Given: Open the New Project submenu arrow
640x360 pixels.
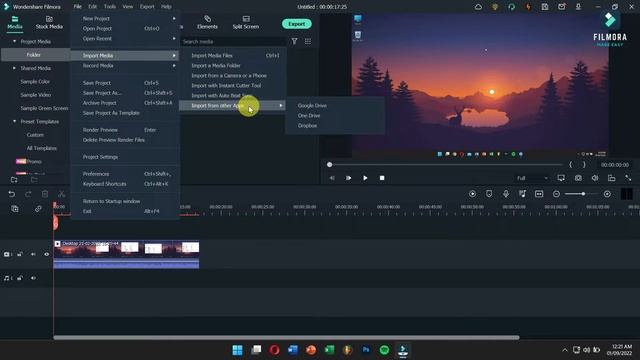Looking at the screenshot, I should tap(174, 18).
